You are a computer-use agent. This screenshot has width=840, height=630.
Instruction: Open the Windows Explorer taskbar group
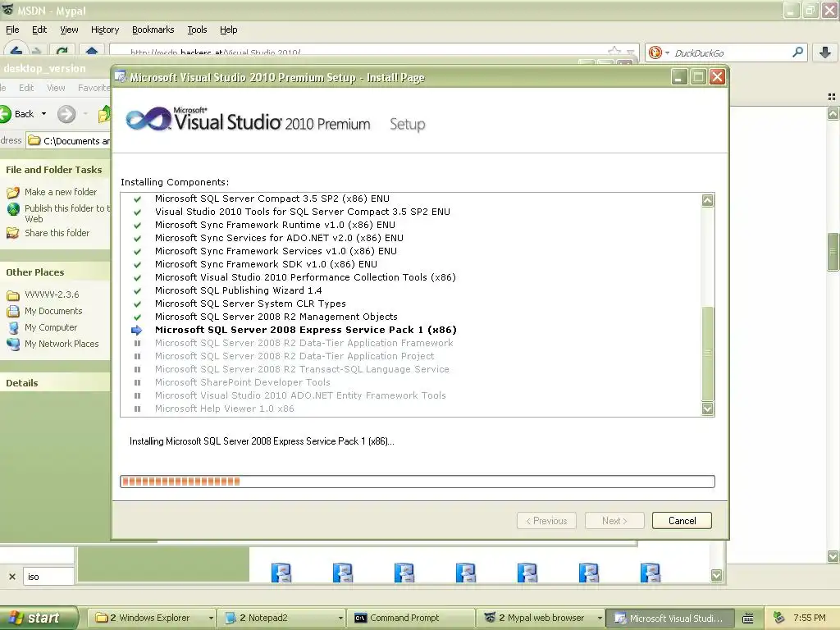(x=152, y=618)
